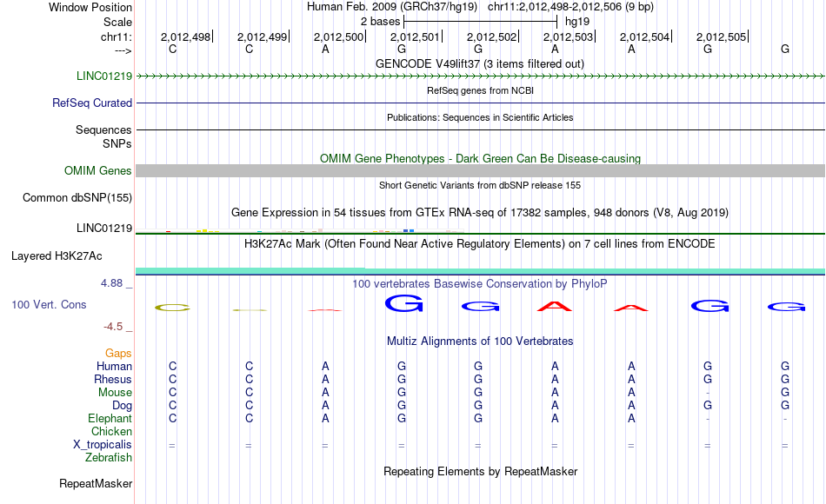826x504 pixels.
Task: Click the LINC01219 green arrowed gene line
Action: (x=480, y=76)
